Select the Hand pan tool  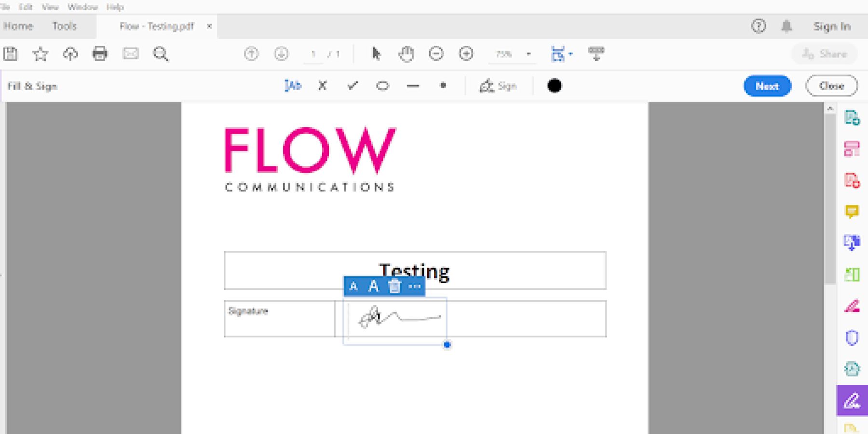[x=406, y=54]
